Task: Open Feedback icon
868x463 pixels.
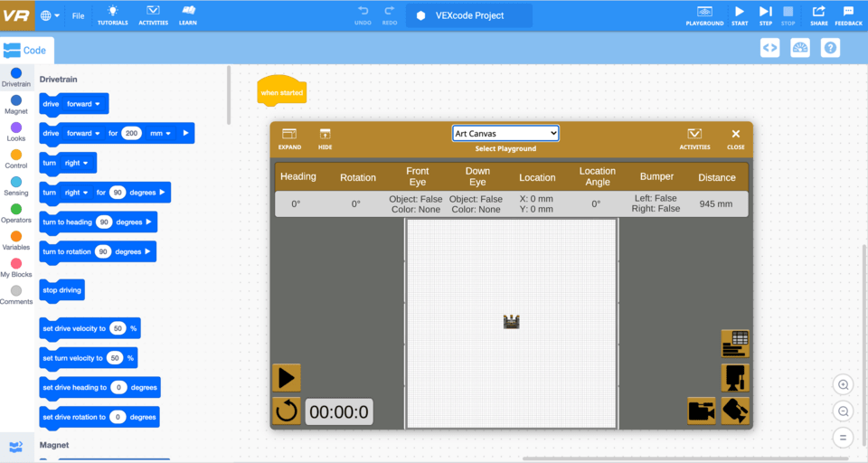Action: pyautogui.click(x=849, y=15)
